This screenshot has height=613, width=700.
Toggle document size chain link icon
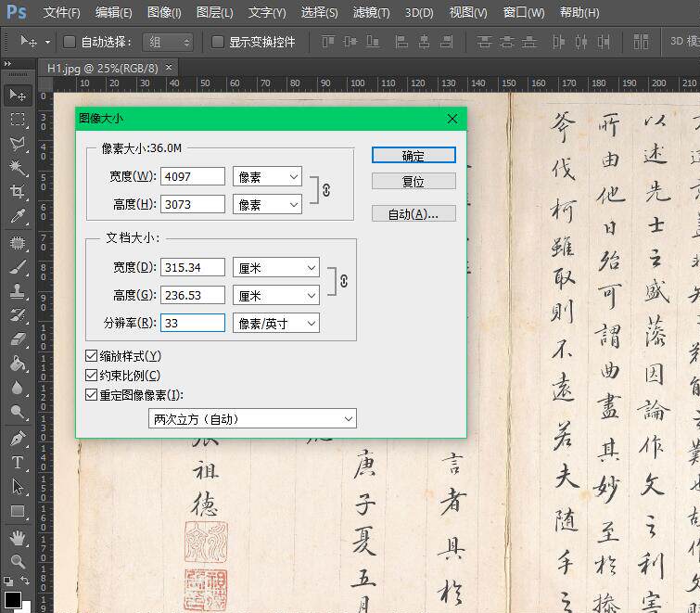(344, 281)
